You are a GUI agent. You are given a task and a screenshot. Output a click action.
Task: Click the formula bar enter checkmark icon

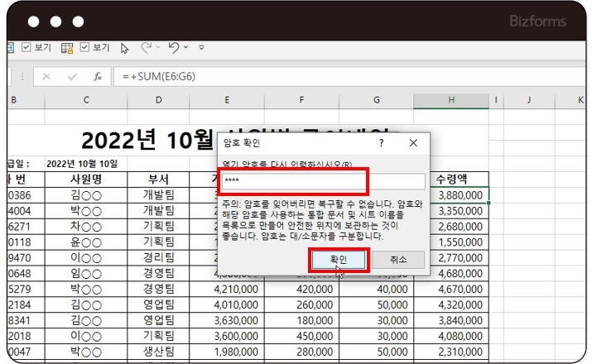click(x=72, y=76)
